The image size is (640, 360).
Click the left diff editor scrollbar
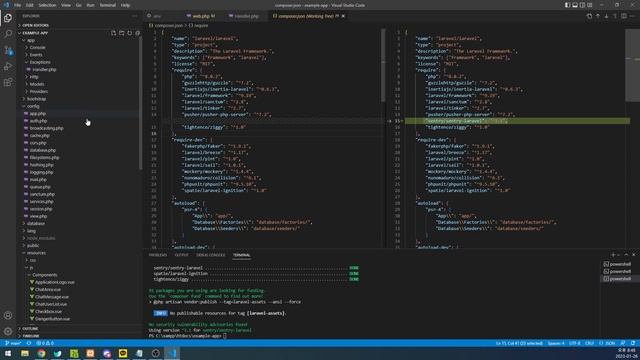pos(383,65)
